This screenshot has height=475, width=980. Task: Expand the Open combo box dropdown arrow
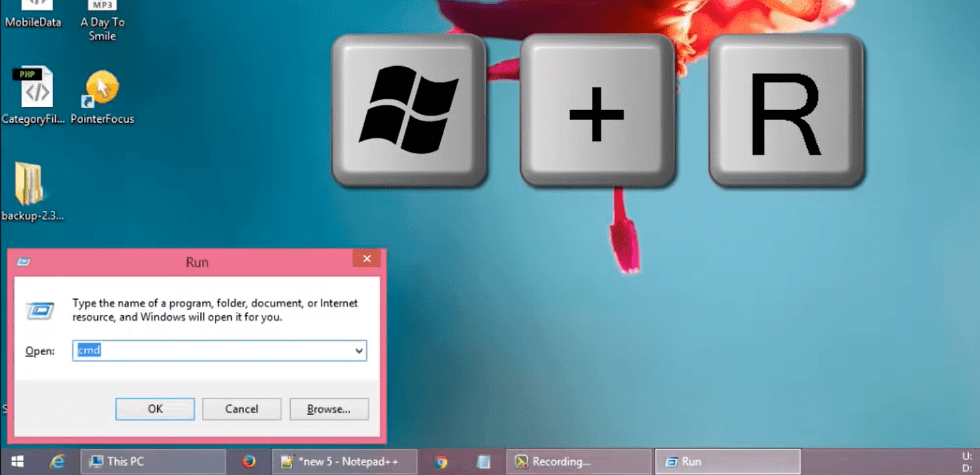click(x=358, y=351)
